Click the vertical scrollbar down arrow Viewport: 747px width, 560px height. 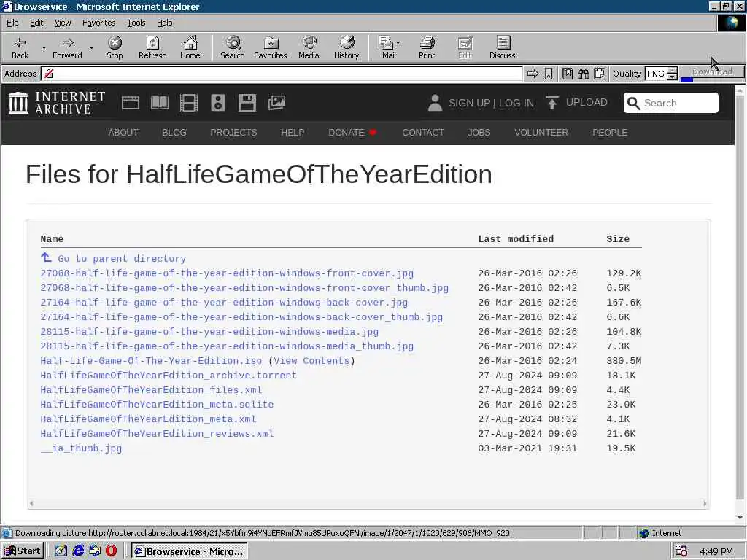[x=740, y=518]
